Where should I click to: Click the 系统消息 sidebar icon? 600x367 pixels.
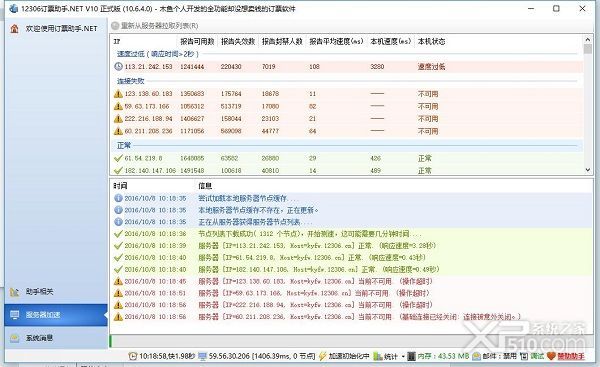coord(15,338)
